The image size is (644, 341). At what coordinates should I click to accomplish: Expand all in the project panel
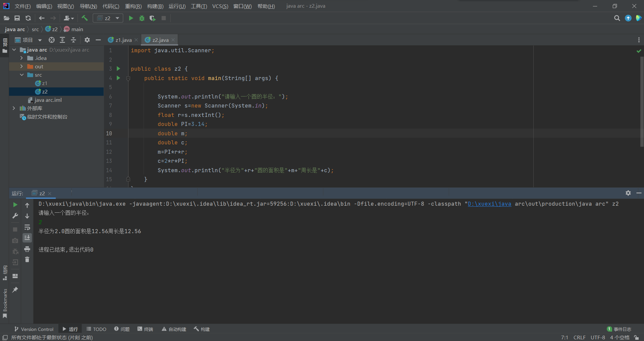click(62, 40)
